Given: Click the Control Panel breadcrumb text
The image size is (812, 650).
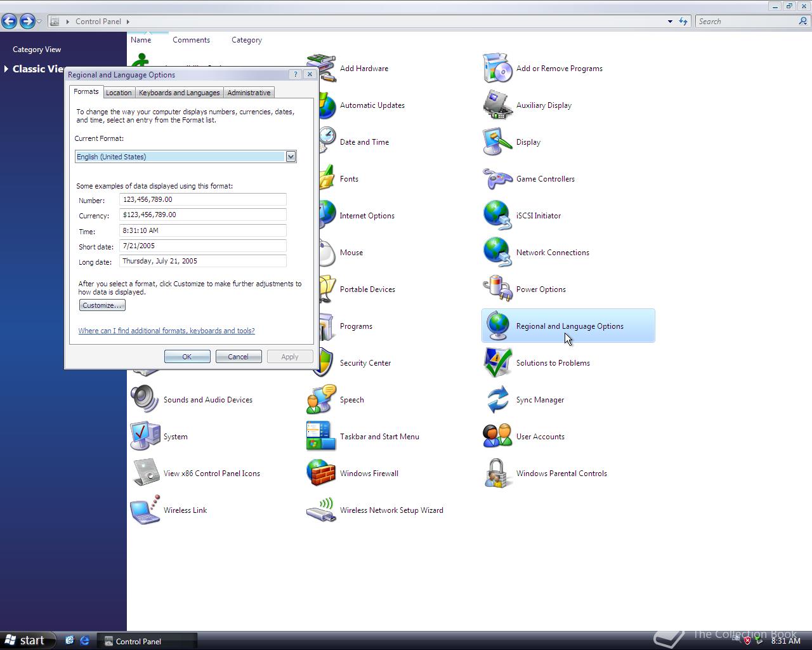Looking at the screenshot, I should pyautogui.click(x=98, y=22).
